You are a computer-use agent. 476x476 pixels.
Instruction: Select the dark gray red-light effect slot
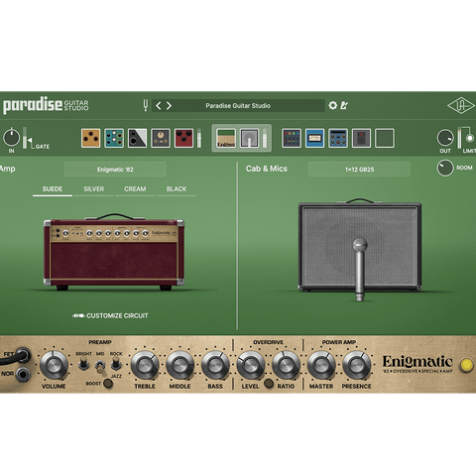pyautogui.click(x=361, y=138)
